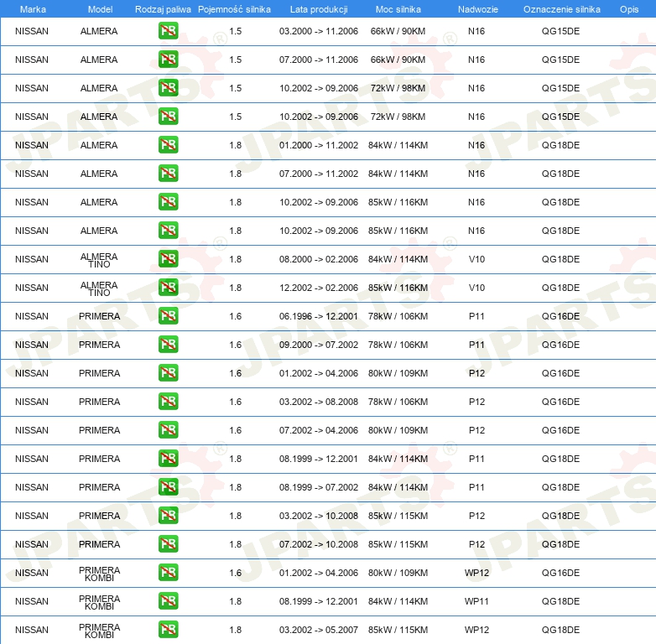This screenshot has height=644, width=656.
Task: Click '66kW / 90KM' in the 03.2000 -> 11.2006 row
Action: tap(398, 31)
